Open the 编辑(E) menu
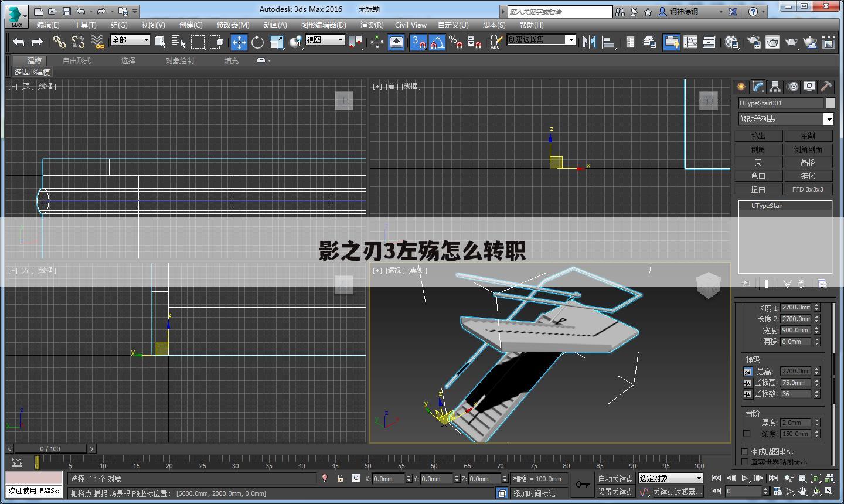844x504 pixels. coord(48,25)
